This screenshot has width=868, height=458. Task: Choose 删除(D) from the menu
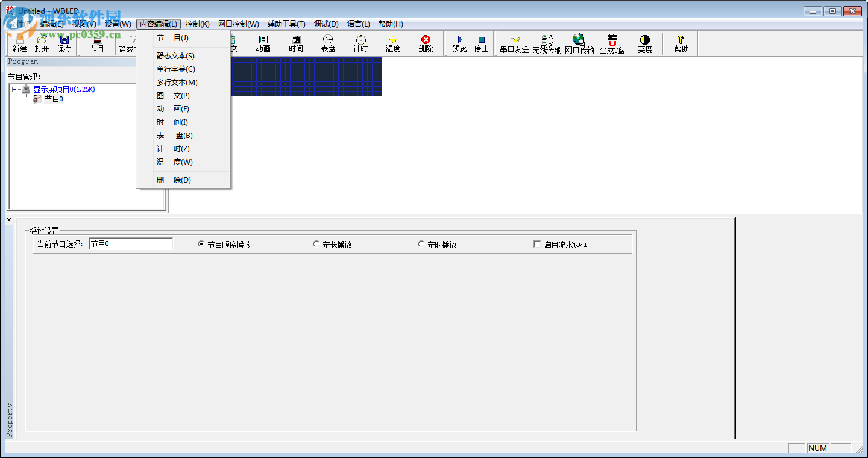click(184, 180)
